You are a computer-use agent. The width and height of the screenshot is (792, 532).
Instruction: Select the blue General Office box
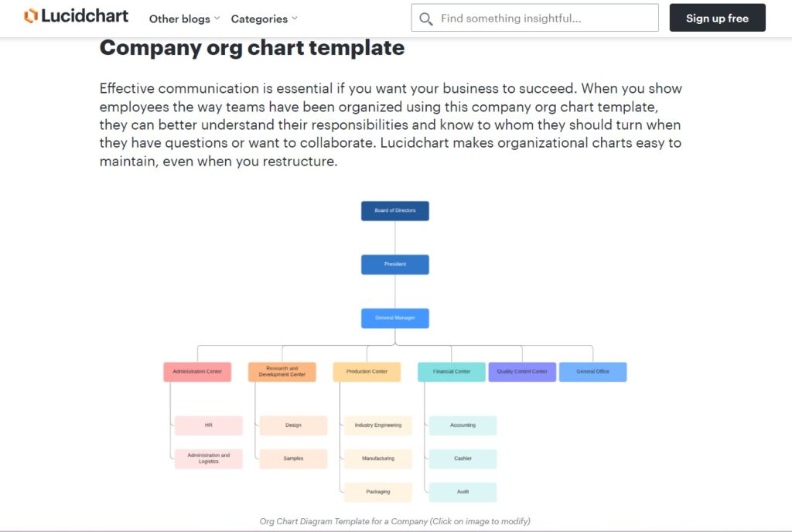click(x=593, y=371)
